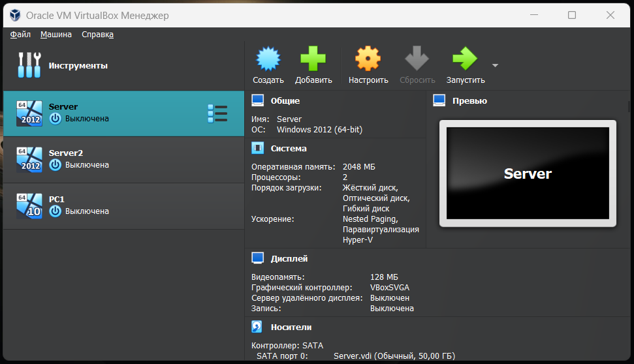Click the Общие section monitor icon
This screenshot has width=634, height=364.
257,100
